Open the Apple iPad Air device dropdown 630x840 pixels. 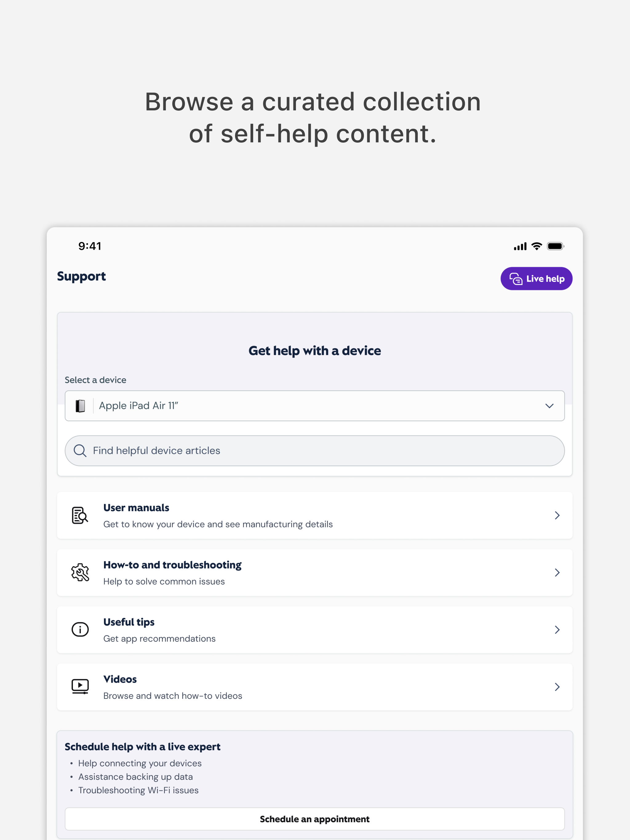click(315, 406)
